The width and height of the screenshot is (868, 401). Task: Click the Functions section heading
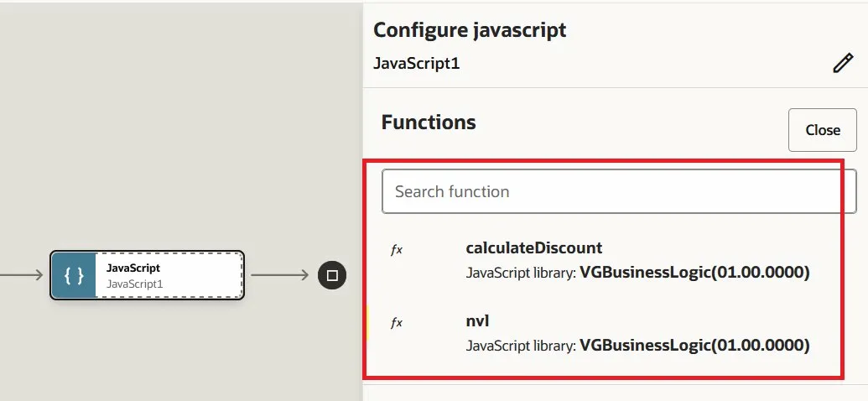pos(429,122)
